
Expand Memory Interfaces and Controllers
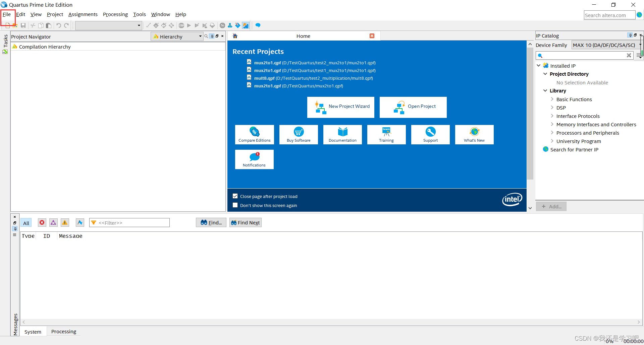[x=552, y=124]
